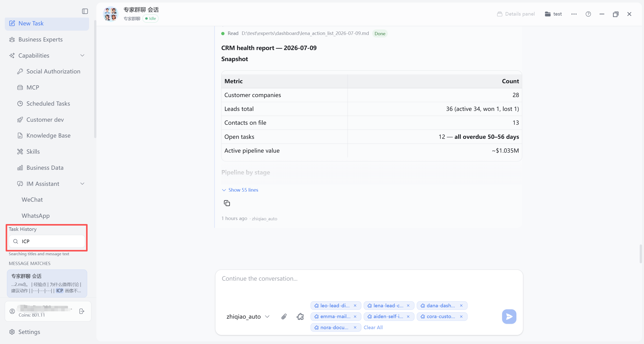Click the Leads total value cell
644x344 pixels.
(x=435, y=109)
